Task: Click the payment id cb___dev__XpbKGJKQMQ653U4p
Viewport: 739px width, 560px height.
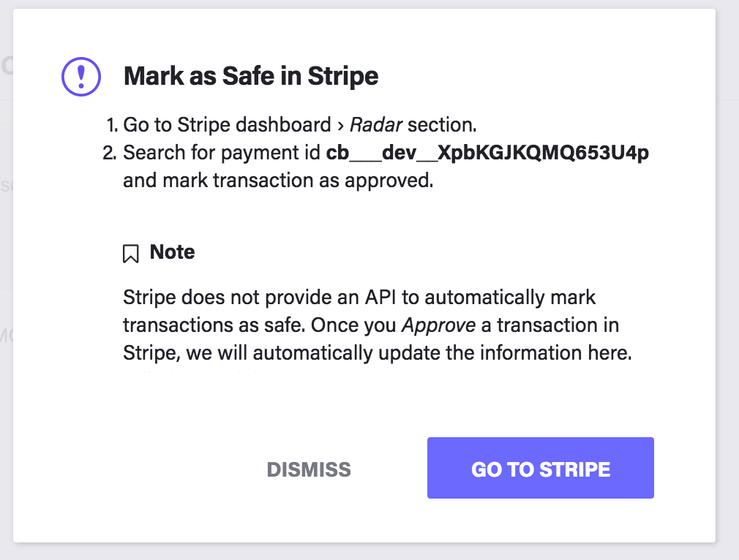Action: pos(487,153)
